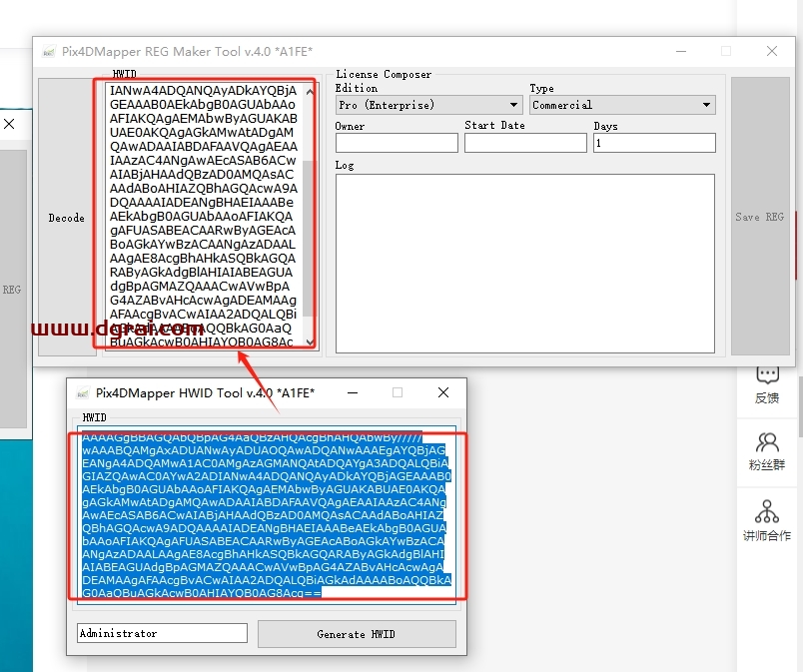This screenshot has height=672, width=803.
Task: Click the HWID list scrollbar down arrow
Action: pos(309,342)
